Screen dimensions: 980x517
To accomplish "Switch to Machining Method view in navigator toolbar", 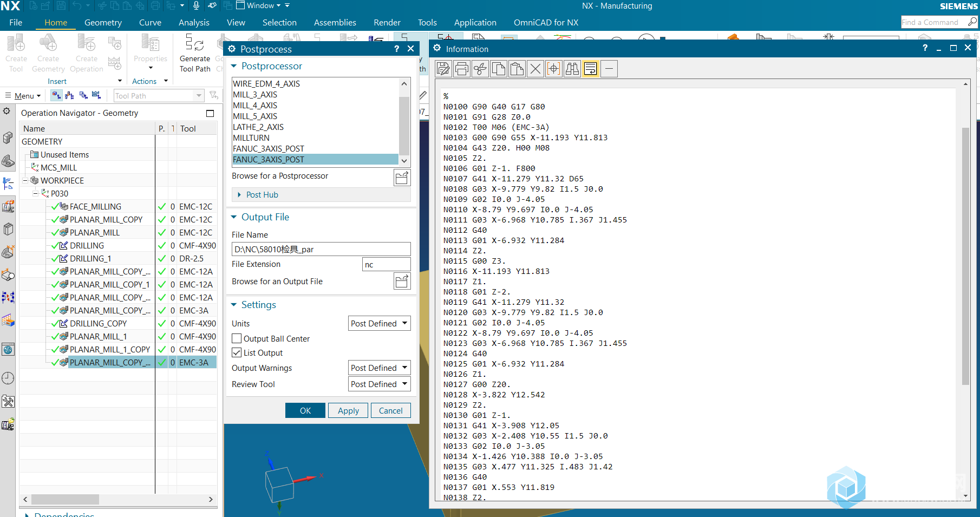I will point(96,95).
